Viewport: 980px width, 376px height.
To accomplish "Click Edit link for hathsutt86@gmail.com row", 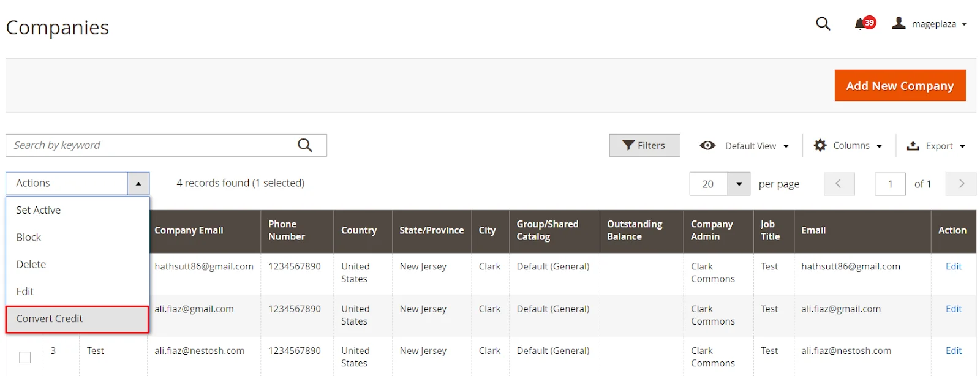I will point(953,266).
